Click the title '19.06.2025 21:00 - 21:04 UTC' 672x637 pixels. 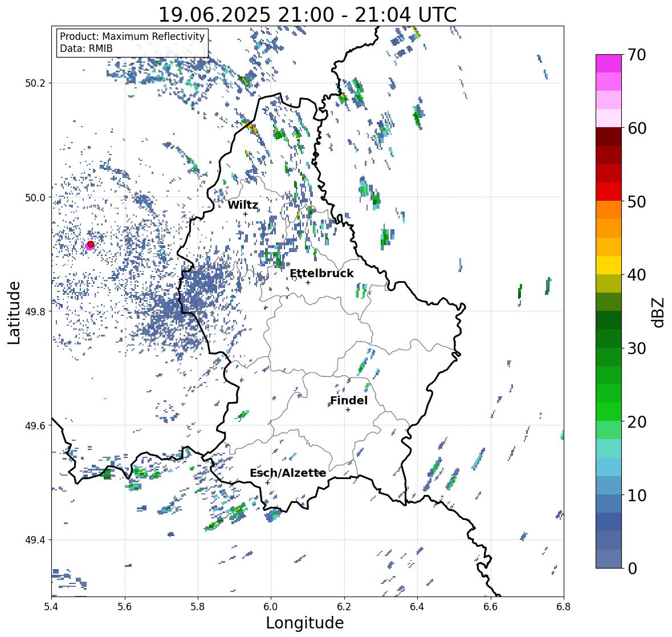click(x=307, y=15)
